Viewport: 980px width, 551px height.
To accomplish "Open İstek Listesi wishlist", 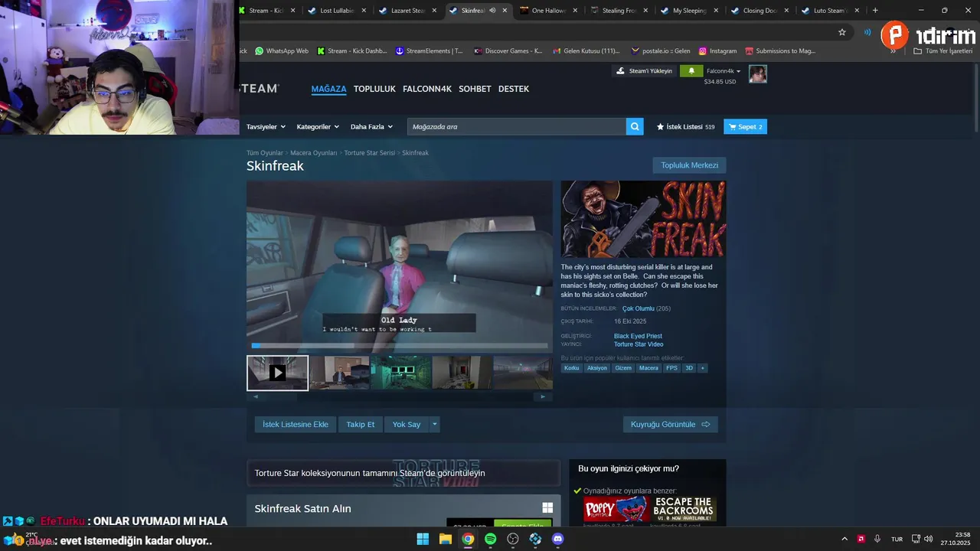I will coord(685,126).
